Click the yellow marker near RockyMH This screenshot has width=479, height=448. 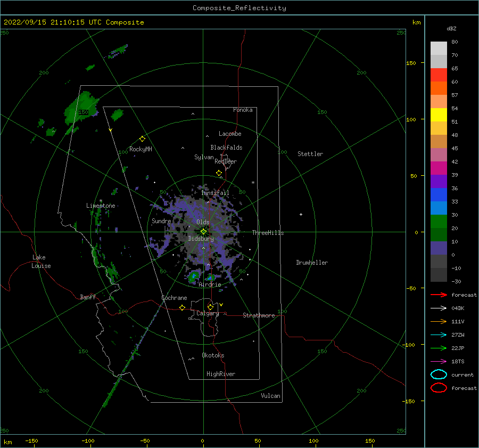coord(142,139)
